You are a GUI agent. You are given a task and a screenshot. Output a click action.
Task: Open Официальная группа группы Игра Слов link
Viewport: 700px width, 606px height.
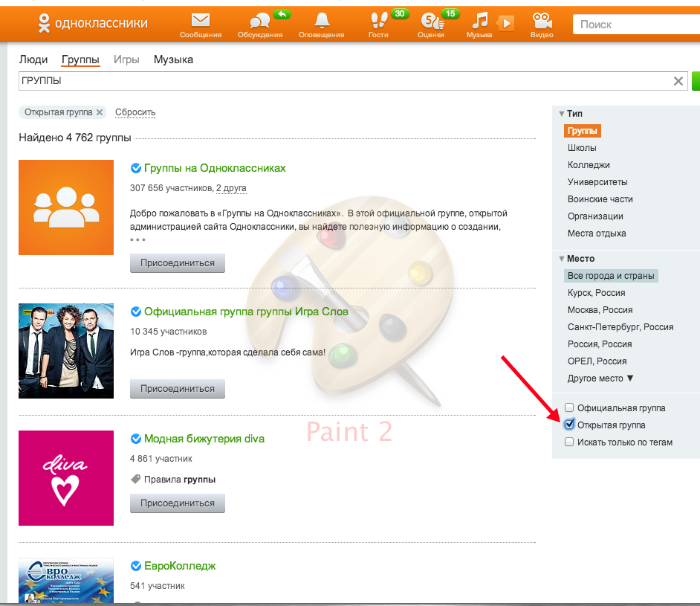coord(246,312)
